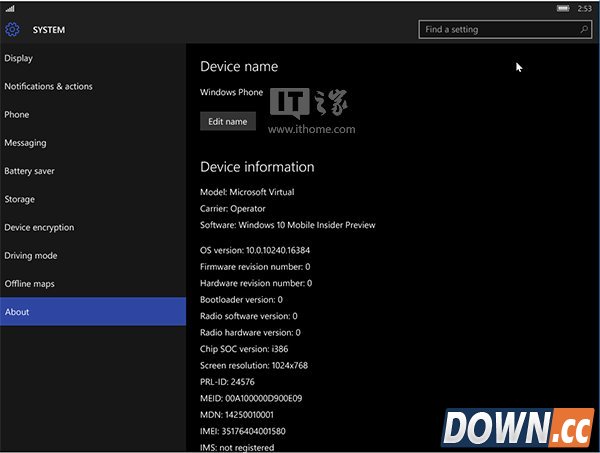This screenshot has height=453, width=600.
Task: Click the 2:53 clock in status bar
Action: coord(585,8)
